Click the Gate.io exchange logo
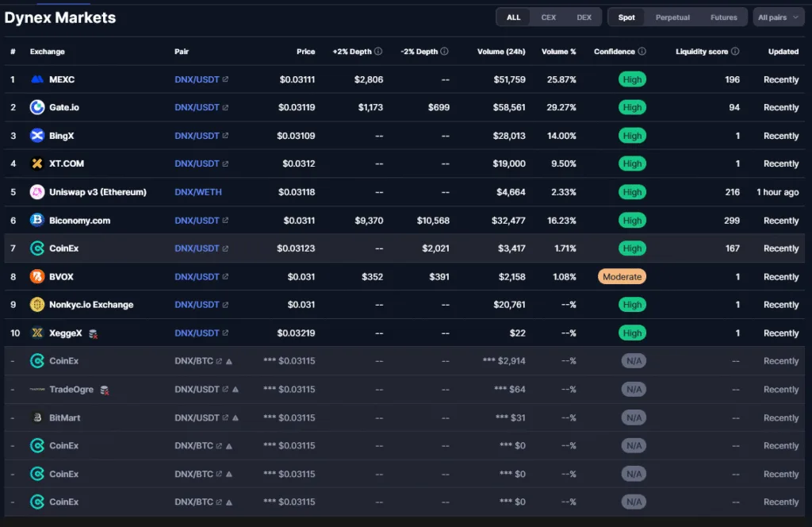The width and height of the screenshot is (812, 527). click(37, 107)
